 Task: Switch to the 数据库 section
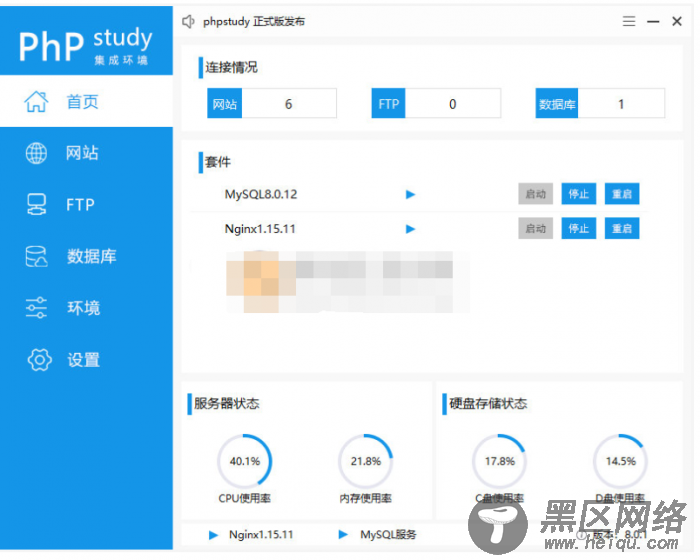tap(86, 256)
